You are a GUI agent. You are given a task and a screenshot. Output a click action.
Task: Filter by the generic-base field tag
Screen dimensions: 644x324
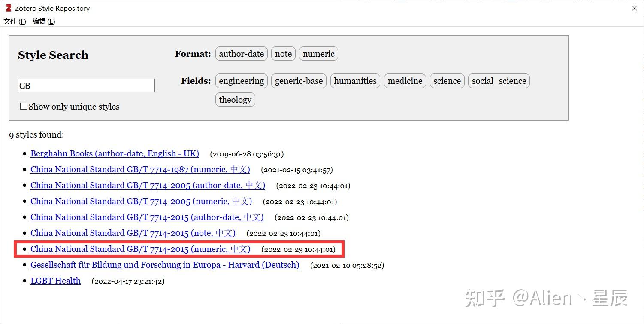[x=299, y=81]
